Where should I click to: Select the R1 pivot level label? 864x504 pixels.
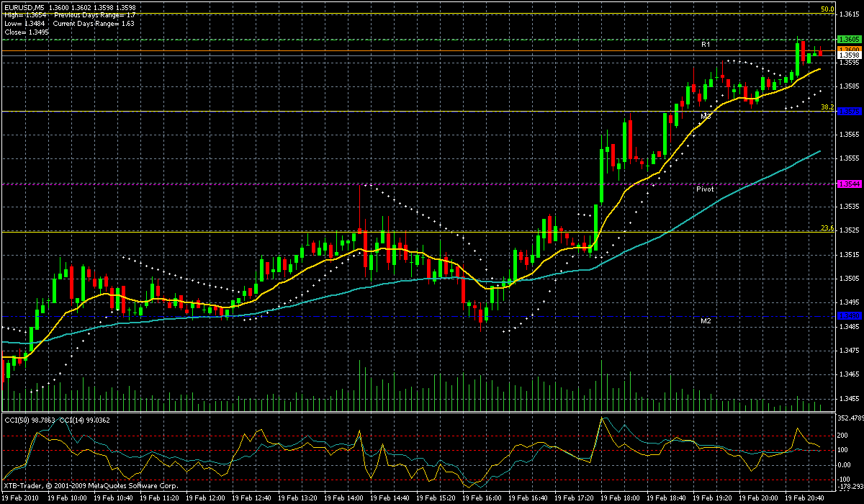(x=706, y=45)
